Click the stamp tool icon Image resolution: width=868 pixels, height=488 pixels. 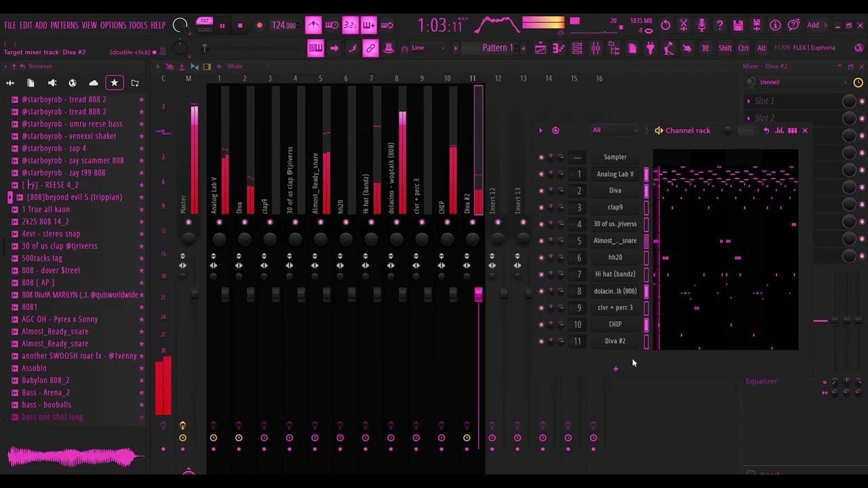389,48
